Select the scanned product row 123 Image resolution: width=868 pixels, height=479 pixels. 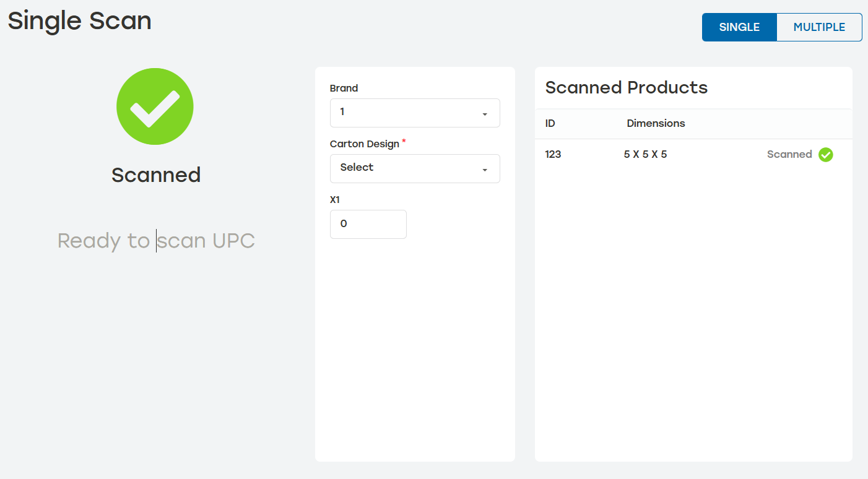pyautogui.click(x=693, y=155)
